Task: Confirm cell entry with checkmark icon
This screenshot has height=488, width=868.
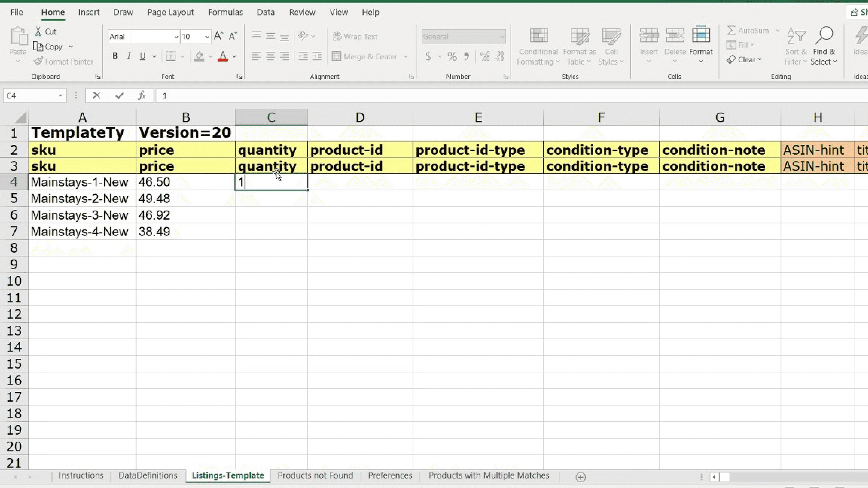Action: [x=119, y=96]
